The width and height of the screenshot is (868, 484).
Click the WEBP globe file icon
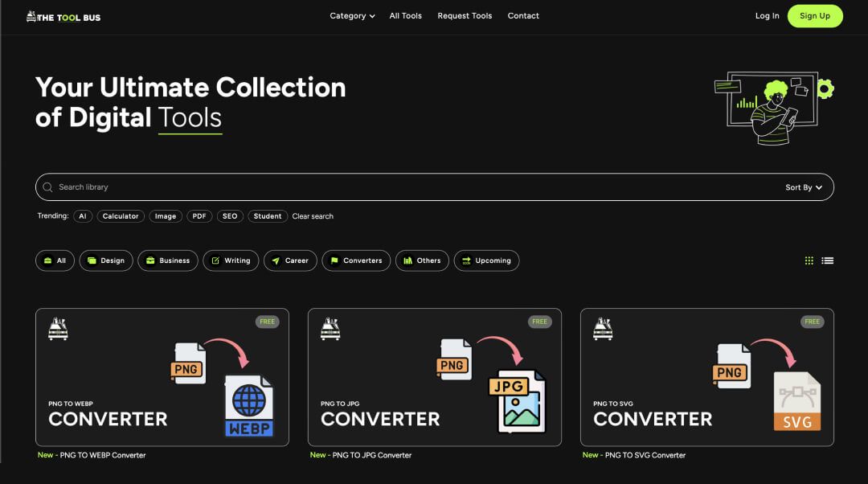point(249,406)
